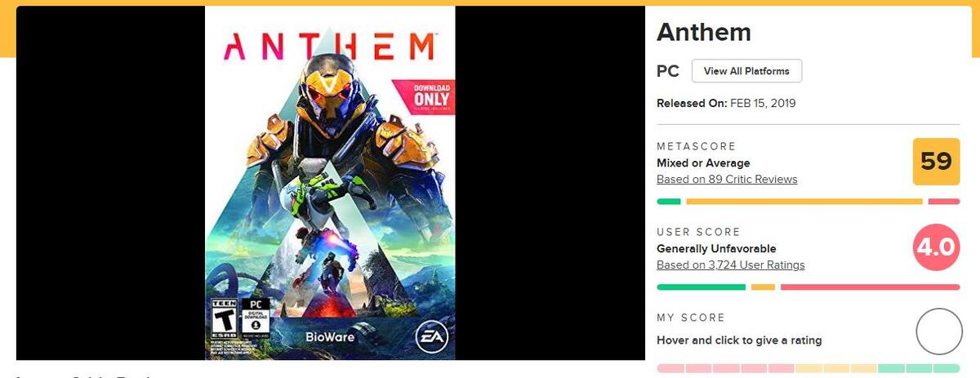
Task: Click the BioWare logo on the cover
Action: click(x=328, y=336)
